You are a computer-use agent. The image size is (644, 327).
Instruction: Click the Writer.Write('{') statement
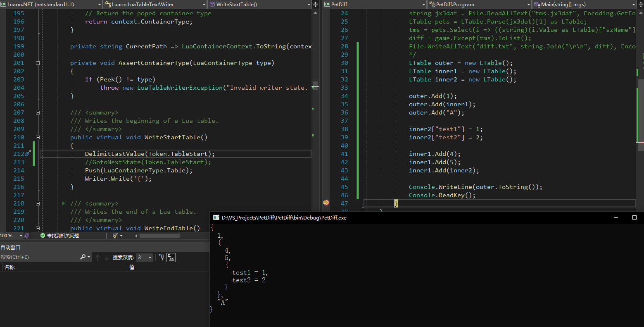pos(118,179)
